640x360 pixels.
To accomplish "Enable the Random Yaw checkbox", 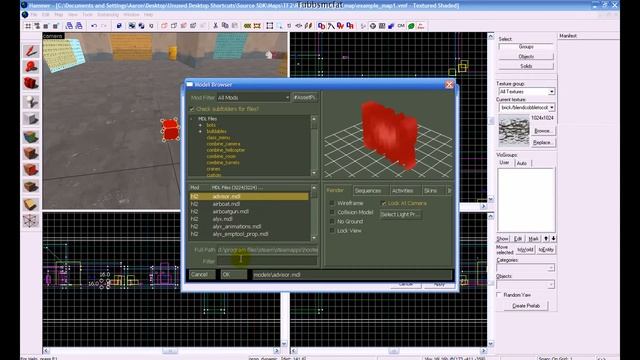I will click(x=499, y=295).
